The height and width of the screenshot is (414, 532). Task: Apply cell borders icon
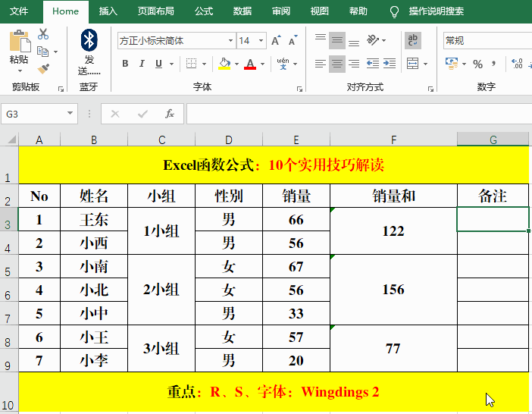click(x=192, y=64)
